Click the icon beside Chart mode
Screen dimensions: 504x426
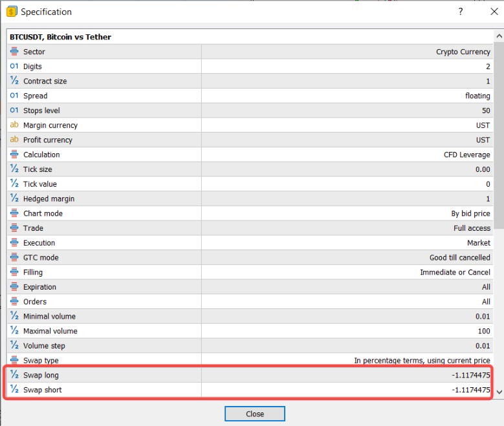pos(14,213)
